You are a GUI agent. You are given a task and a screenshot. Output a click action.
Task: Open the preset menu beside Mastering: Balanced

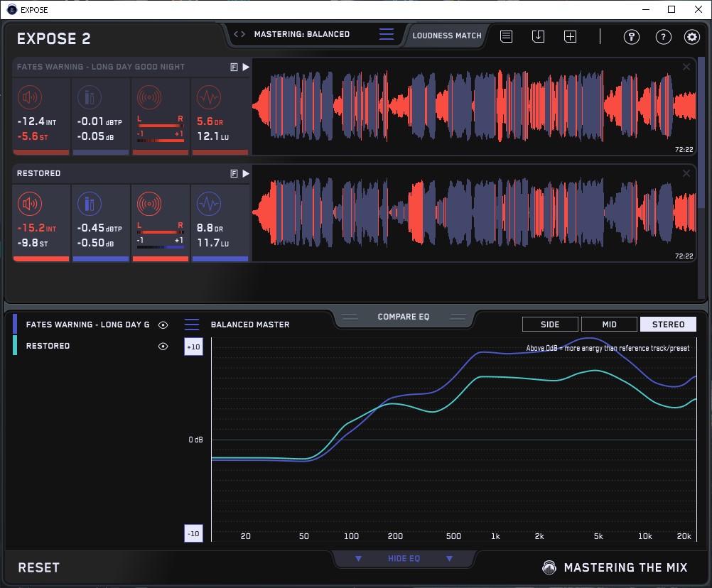coord(387,34)
